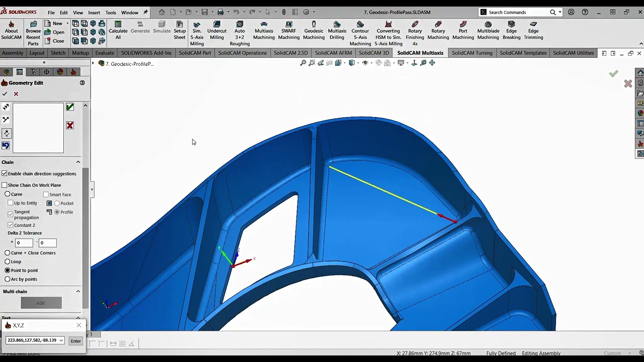Open Sim. 5-Axis Milling operation
This screenshot has width=644, height=362.
point(197,33)
